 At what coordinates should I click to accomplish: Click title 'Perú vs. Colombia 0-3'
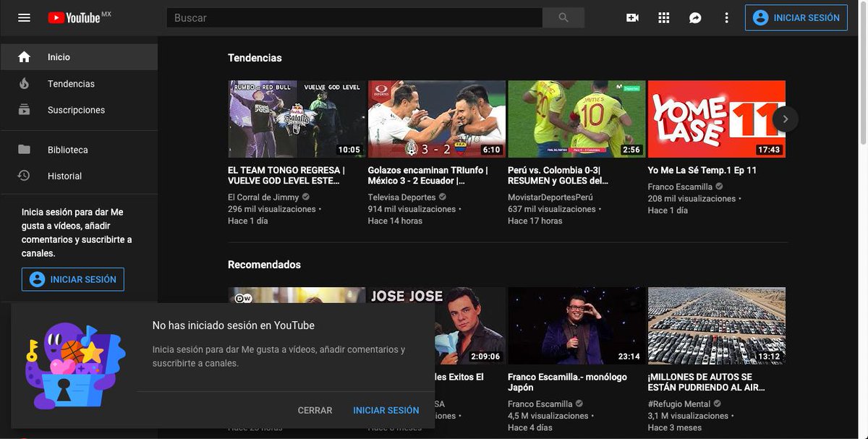pyautogui.click(x=558, y=176)
